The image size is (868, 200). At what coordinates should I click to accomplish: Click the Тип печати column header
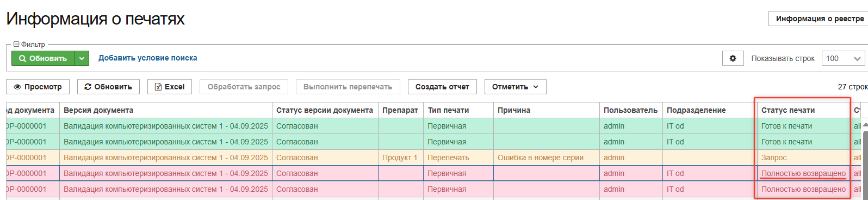tap(458, 110)
